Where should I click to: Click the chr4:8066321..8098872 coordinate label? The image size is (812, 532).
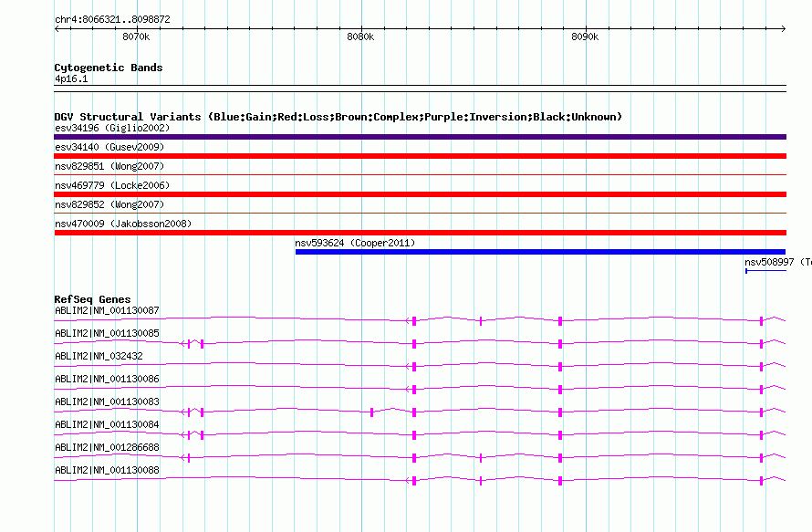112,19
